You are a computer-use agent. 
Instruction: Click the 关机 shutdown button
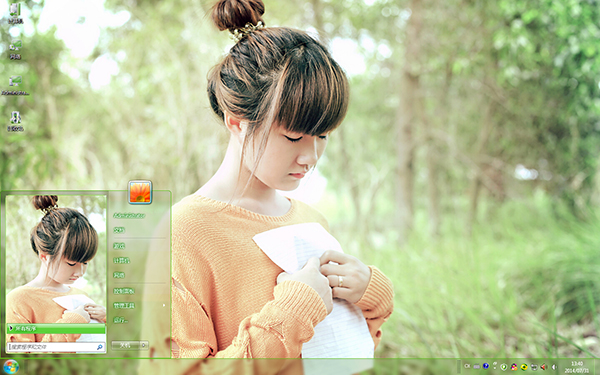(x=125, y=345)
